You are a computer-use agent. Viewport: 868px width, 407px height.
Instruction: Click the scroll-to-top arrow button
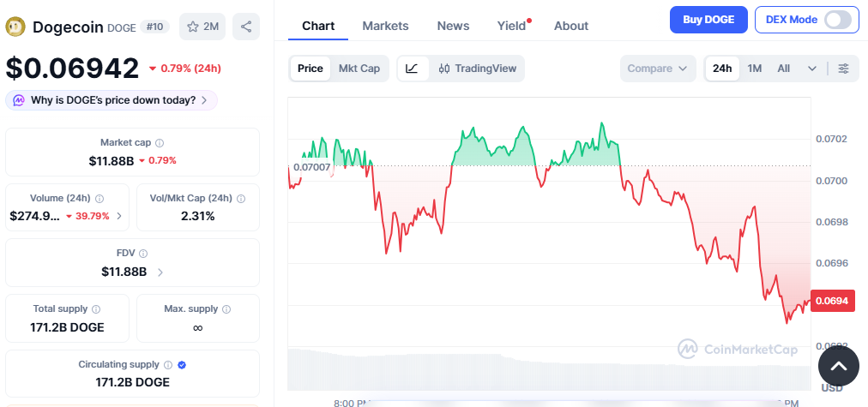839,366
